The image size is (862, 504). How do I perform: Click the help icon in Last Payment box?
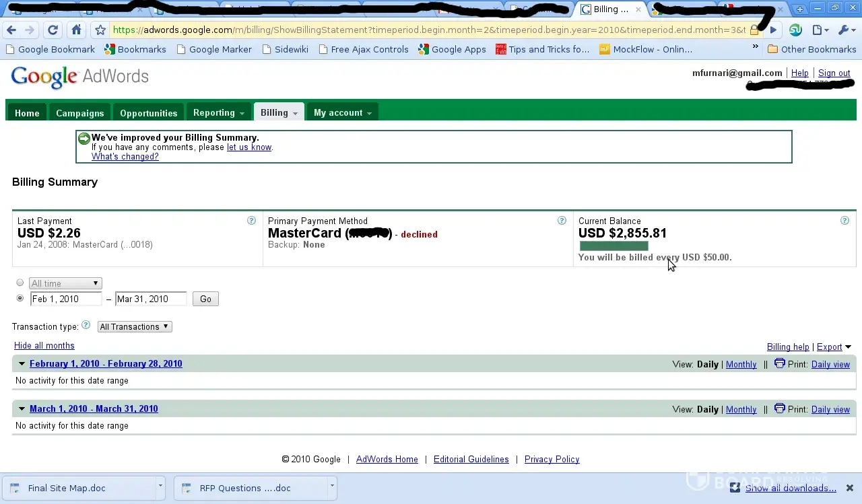[251, 221]
